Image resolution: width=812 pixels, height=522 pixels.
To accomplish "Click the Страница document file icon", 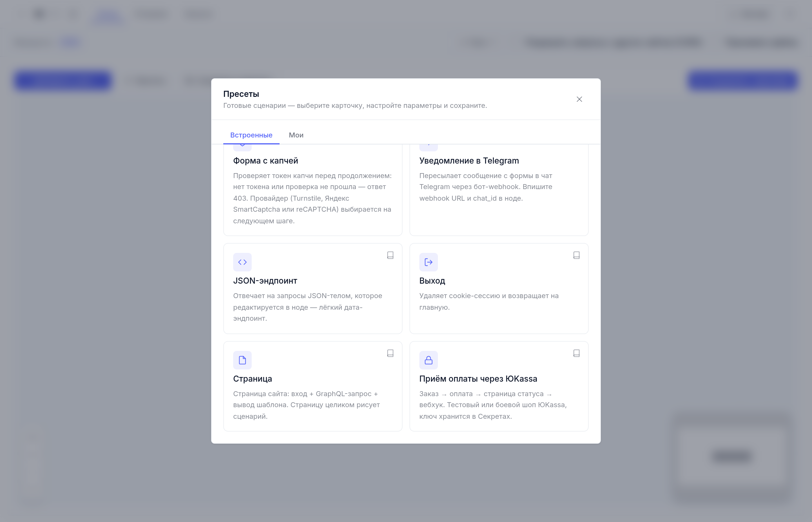I will click(x=242, y=360).
